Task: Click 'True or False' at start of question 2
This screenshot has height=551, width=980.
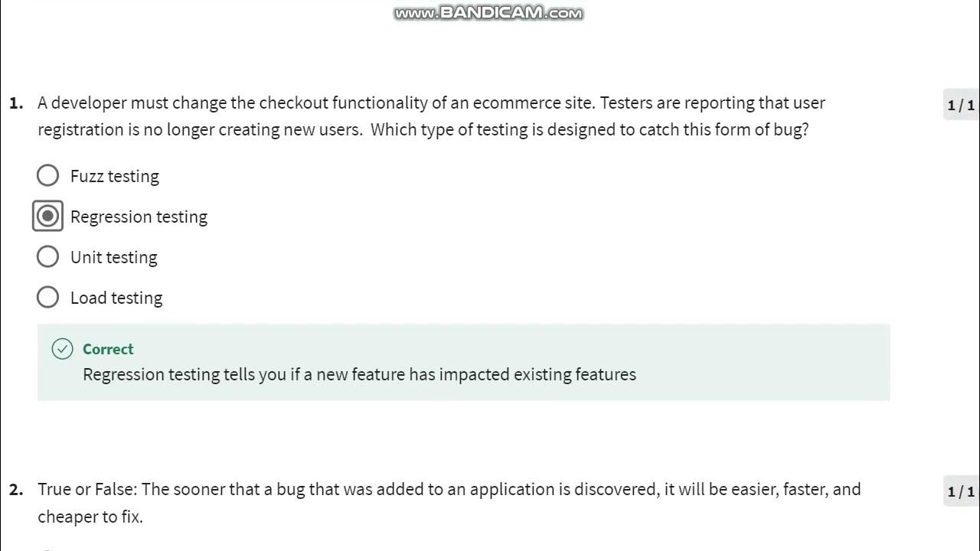Action: 87,489
